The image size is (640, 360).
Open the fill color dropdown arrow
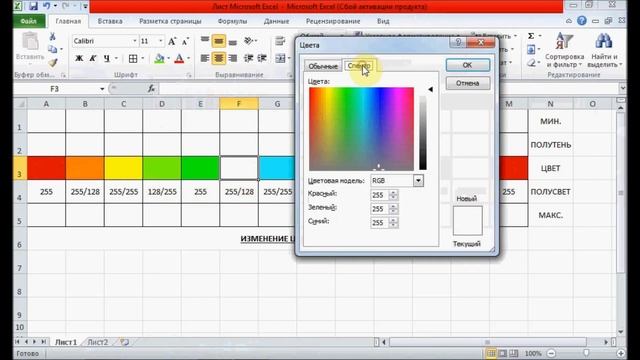(168, 58)
